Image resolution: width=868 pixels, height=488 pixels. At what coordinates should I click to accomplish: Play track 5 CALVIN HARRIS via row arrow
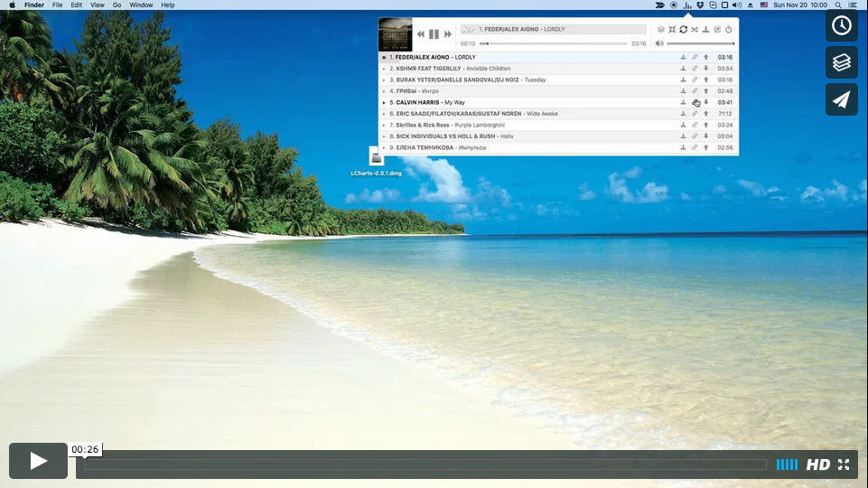(x=384, y=102)
